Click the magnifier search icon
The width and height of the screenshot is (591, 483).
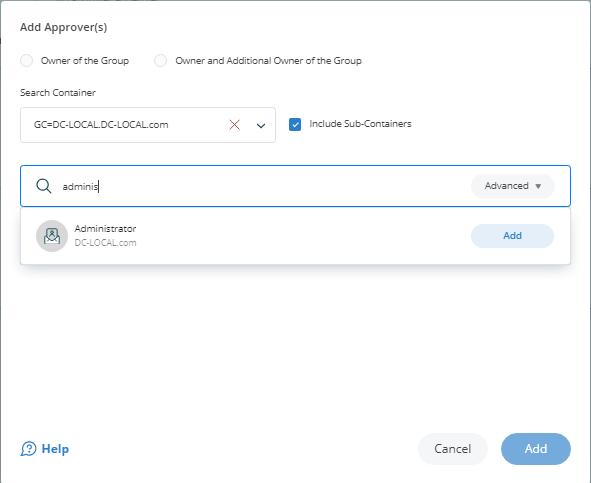[44, 186]
